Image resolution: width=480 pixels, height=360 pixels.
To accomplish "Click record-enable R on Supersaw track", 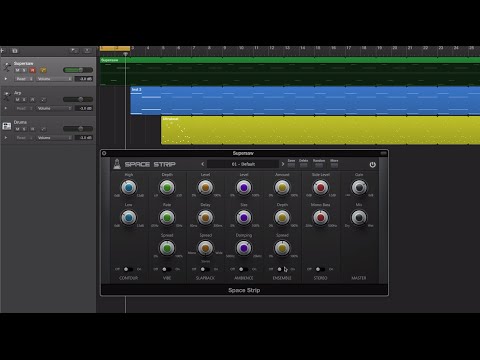I will 32,70.
